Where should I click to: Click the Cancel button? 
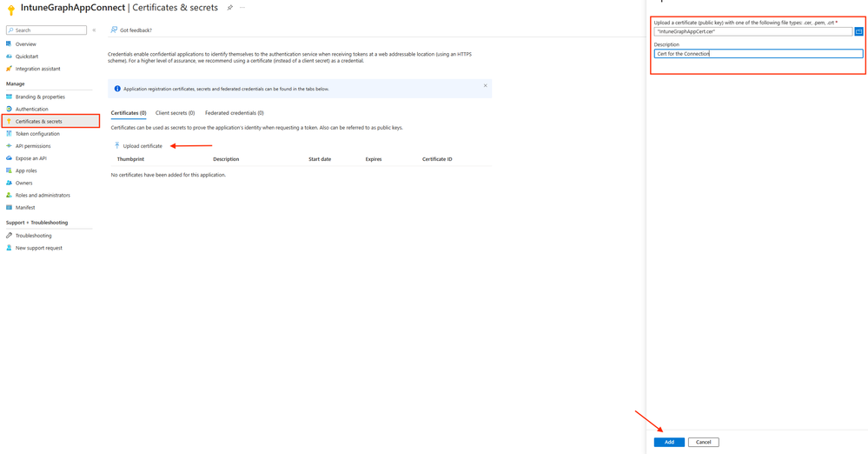point(703,442)
